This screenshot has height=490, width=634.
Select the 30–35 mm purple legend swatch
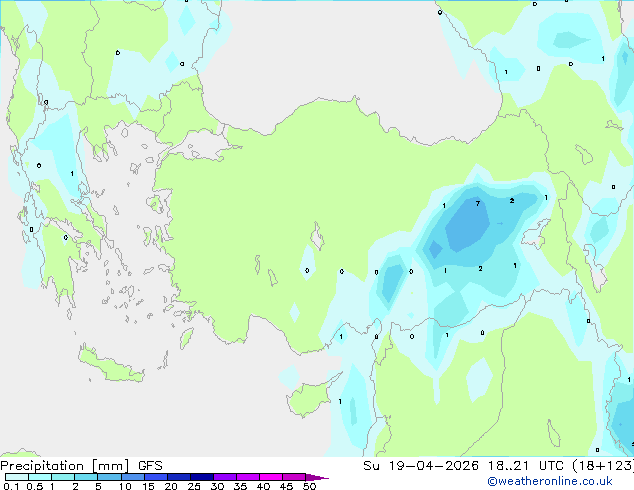[x=225, y=477]
